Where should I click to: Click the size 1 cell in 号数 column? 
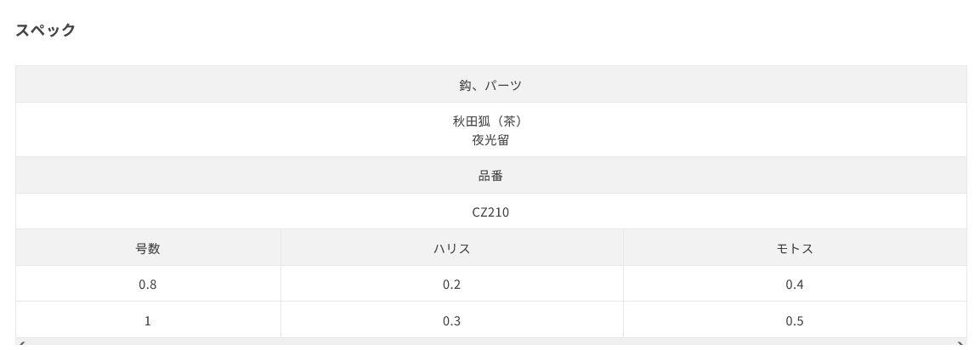point(148,320)
